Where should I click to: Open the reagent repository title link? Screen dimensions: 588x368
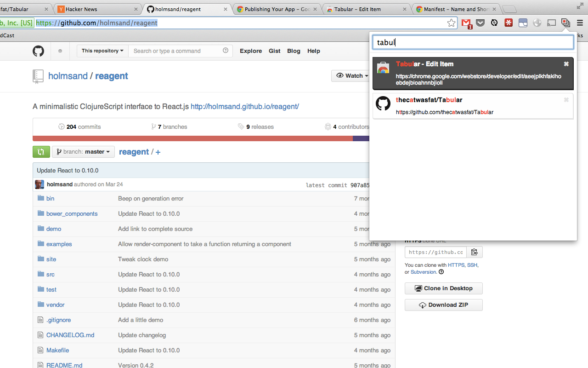[112, 76]
